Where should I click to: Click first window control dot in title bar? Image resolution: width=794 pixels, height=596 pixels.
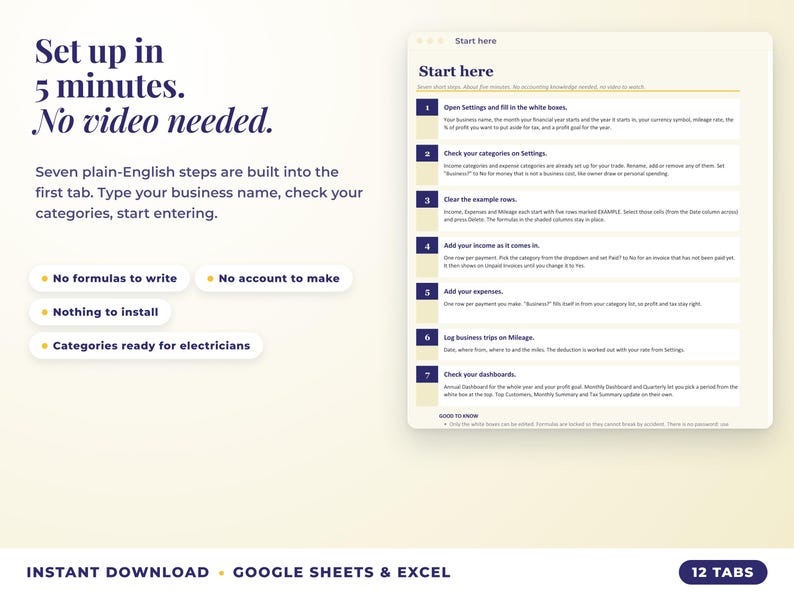tap(419, 41)
